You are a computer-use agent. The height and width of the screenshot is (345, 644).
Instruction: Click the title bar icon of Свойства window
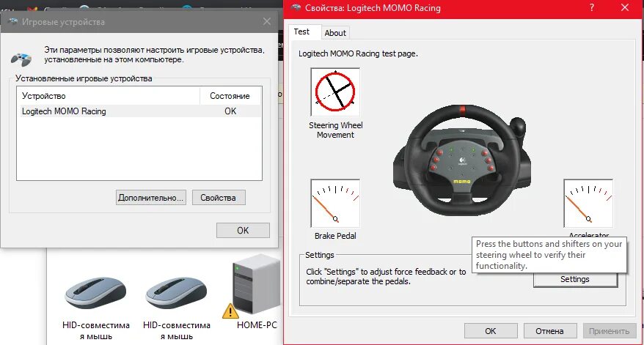pyautogui.click(x=296, y=8)
